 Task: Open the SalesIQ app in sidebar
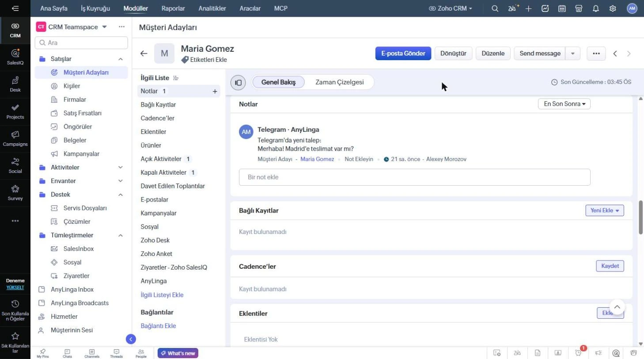click(x=15, y=57)
